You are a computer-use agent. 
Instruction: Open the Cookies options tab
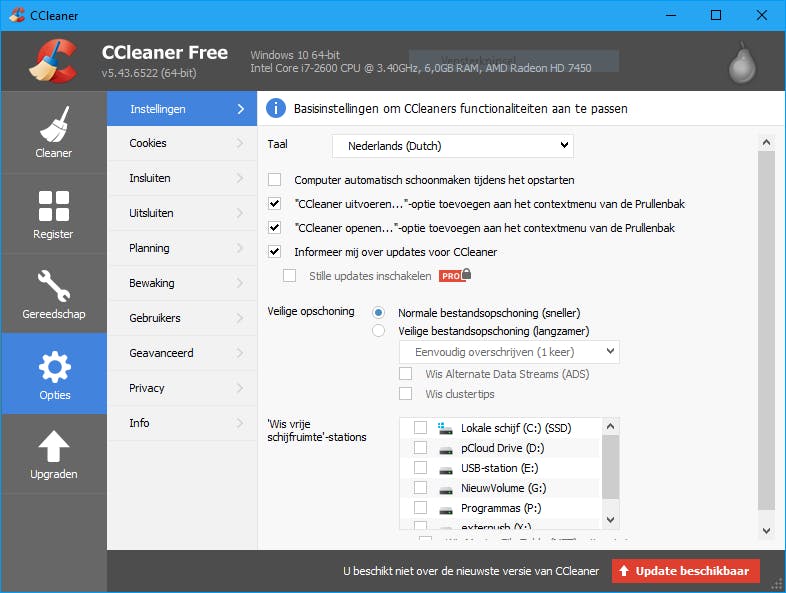pyautogui.click(x=182, y=143)
